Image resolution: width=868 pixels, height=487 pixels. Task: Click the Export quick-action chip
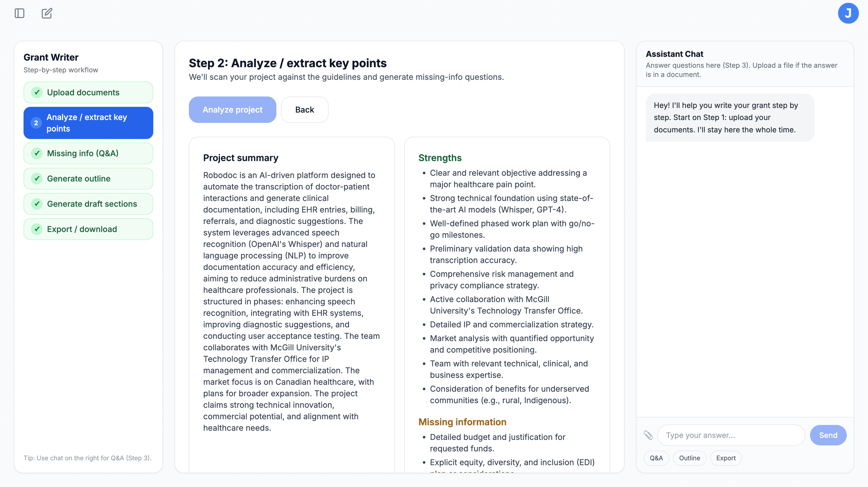click(x=725, y=458)
